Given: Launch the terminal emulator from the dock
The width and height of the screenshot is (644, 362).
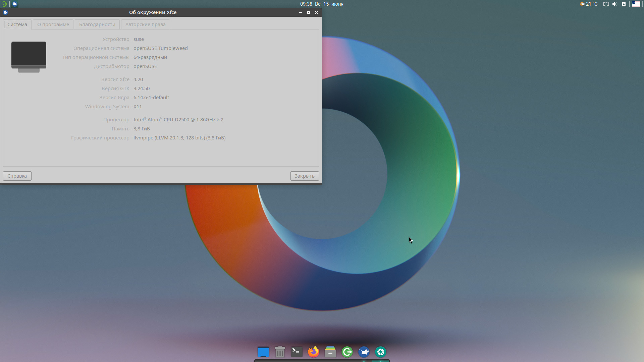Looking at the screenshot, I should [297, 352].
